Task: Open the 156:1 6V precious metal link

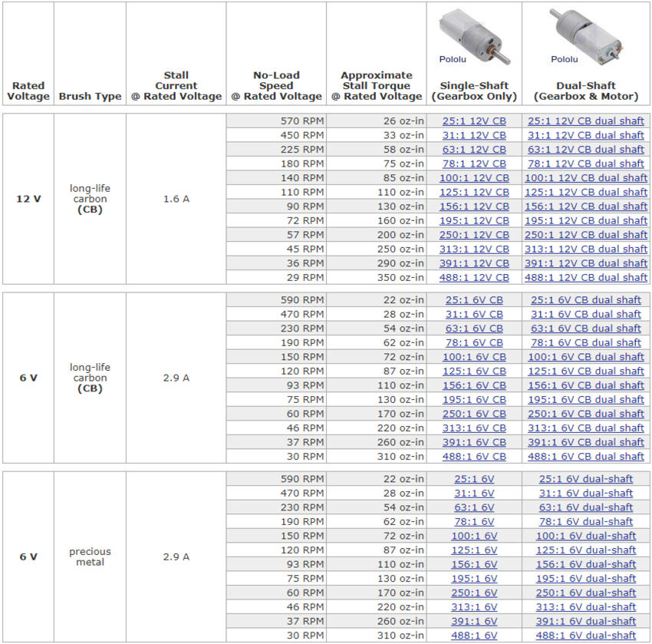Action: [474, 564]
